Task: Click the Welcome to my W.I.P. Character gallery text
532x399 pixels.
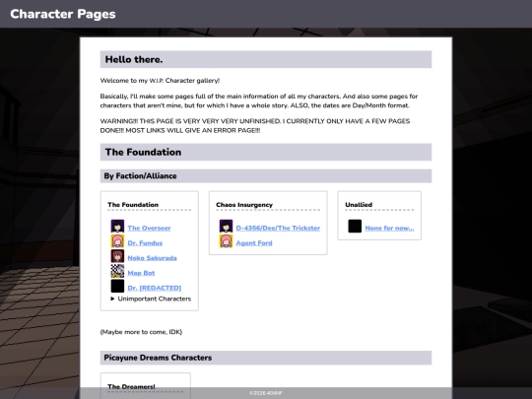Action: point(160,81)
